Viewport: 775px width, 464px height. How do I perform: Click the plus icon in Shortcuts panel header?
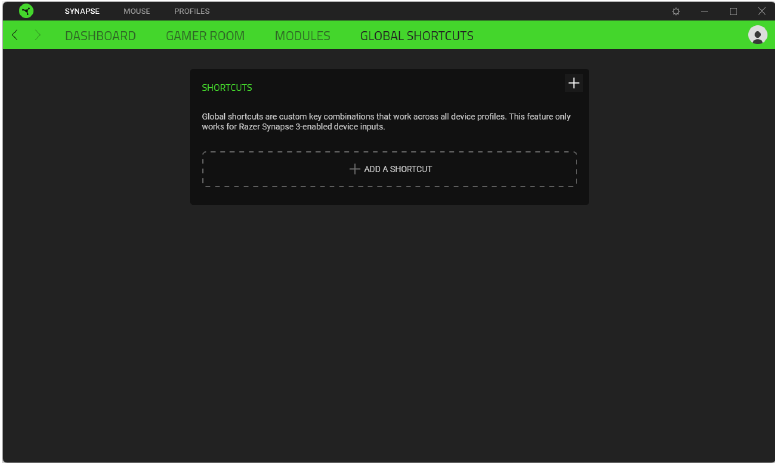573,83
